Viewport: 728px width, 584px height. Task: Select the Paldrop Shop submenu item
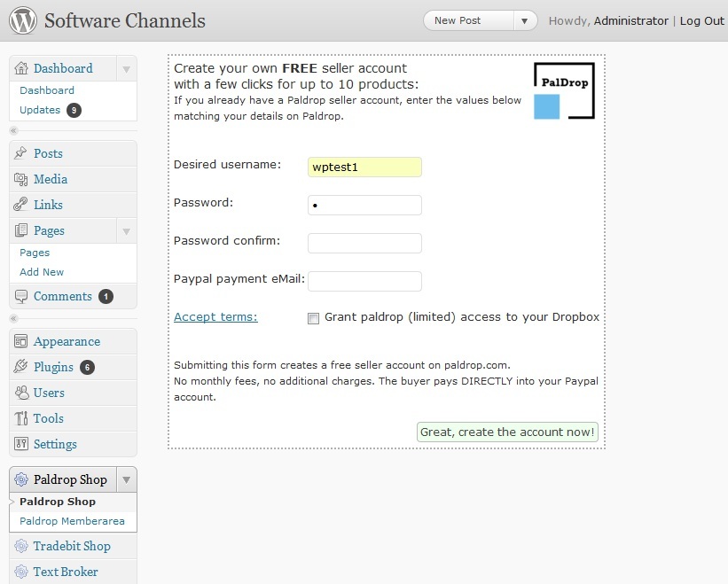[58, 502]
